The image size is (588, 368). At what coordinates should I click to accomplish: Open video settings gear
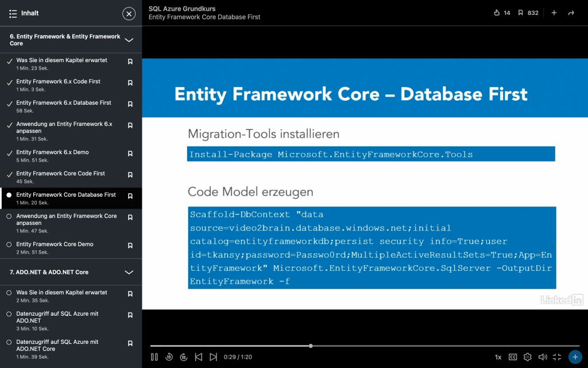pyautogui.click(x=528, y=357)
